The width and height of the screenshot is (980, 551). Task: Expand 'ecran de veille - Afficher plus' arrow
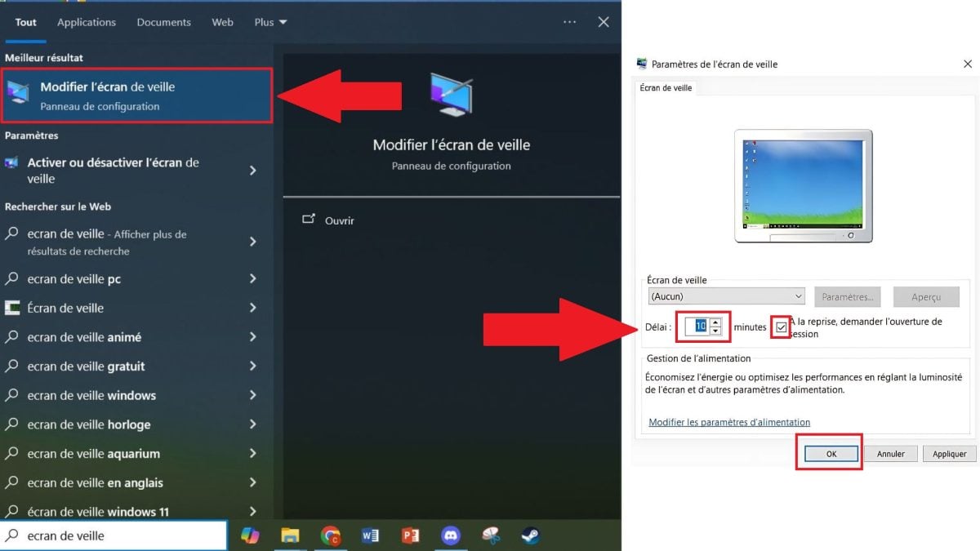point(253,242)
